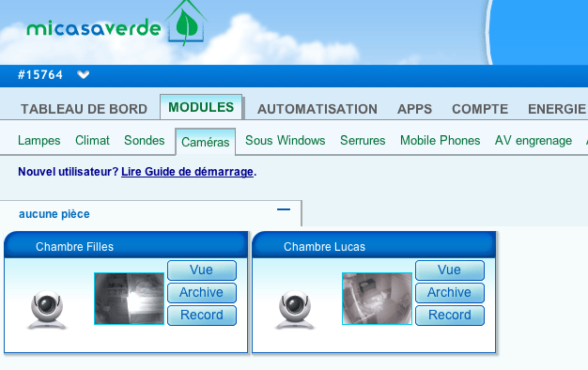
Task: Open Chambre Lucas camera preview thumbnail
Action: pyautogui.click(x=377, y=299)
